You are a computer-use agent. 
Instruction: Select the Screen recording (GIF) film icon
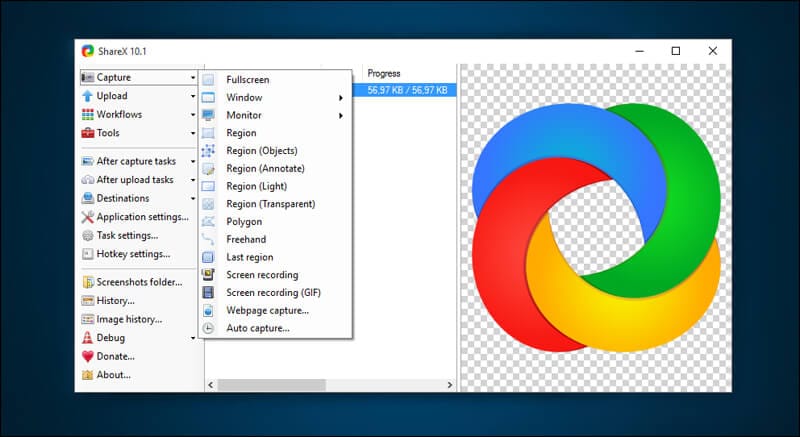coord(208,293)
